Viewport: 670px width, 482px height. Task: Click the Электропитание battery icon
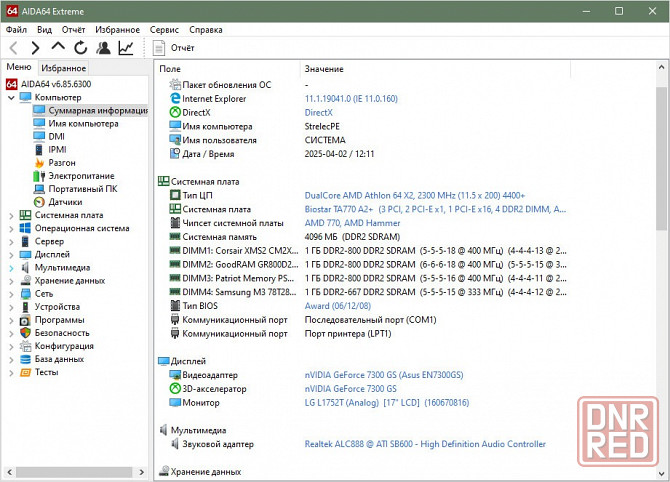pos(39,176)
